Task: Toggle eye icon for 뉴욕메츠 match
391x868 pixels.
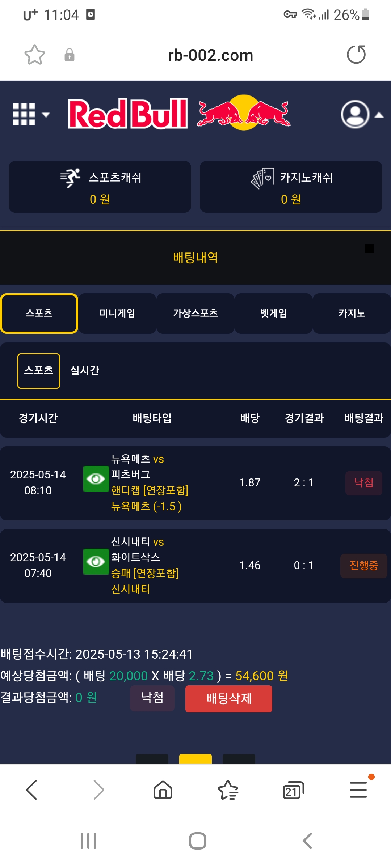Action: tap(96, 479)
